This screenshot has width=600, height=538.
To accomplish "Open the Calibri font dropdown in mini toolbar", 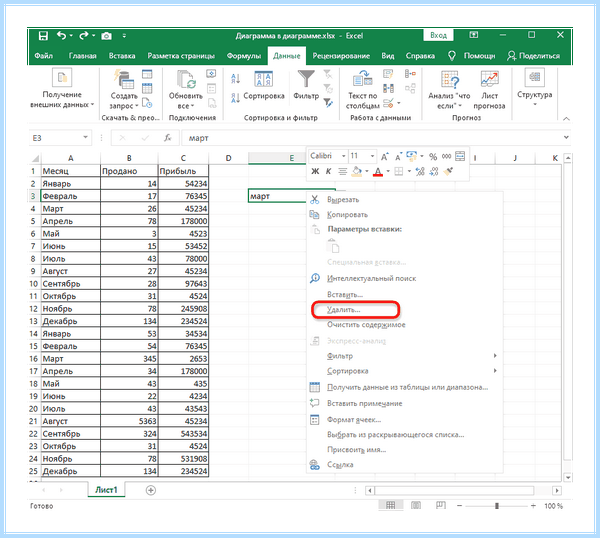I will click(344, 156).
